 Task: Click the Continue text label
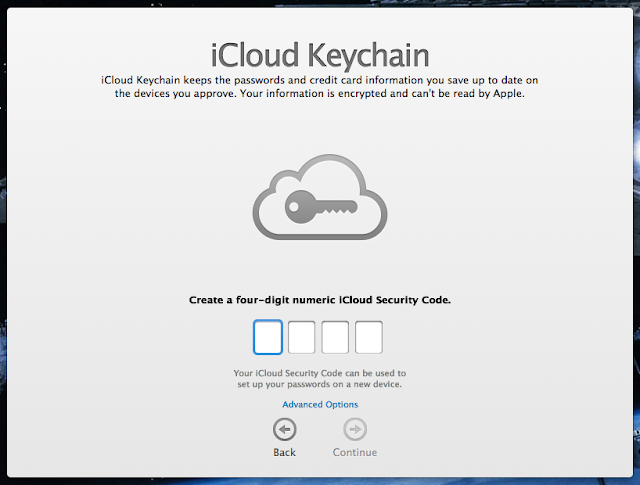click(355, 452)
